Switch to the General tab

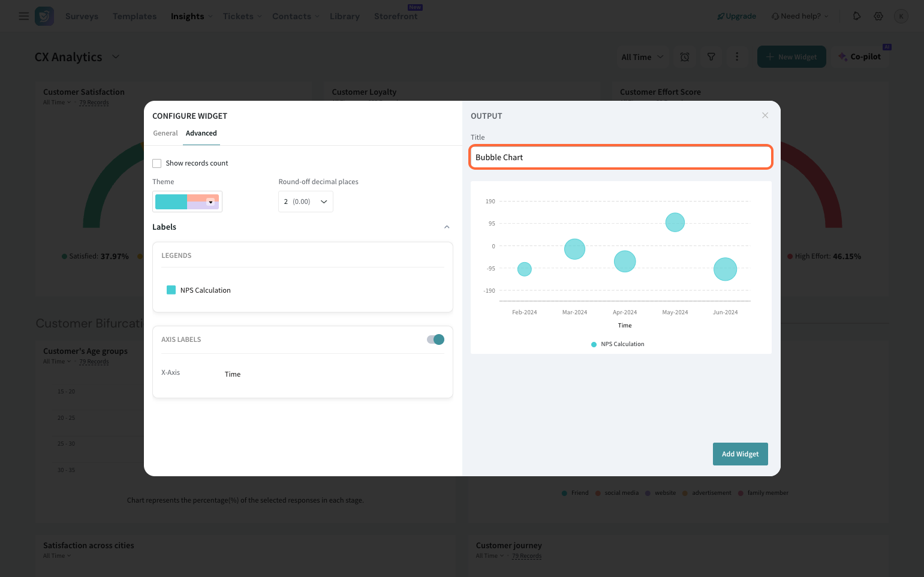[x=165, y=133]
